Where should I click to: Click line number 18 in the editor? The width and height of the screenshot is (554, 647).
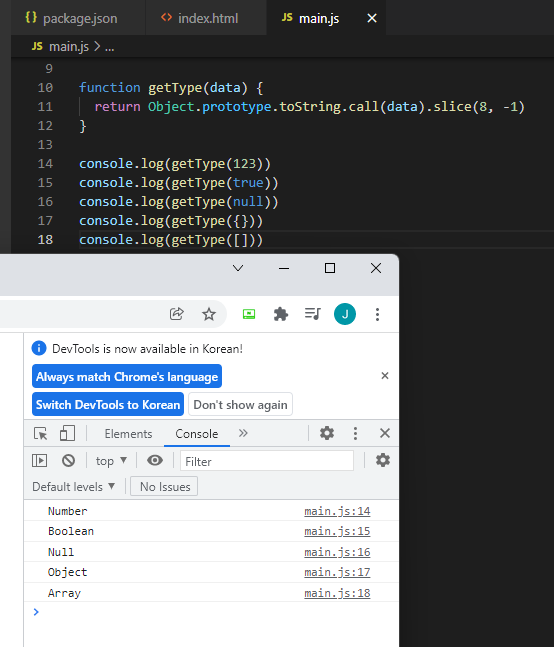tap(45, 239)
